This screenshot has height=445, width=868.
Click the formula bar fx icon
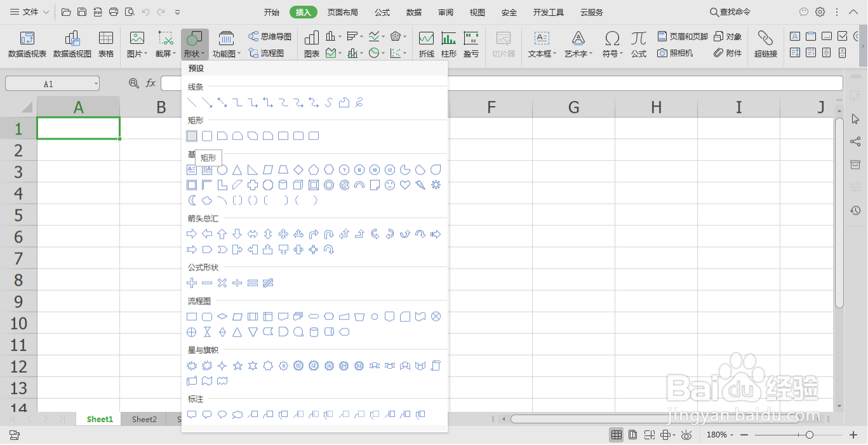(150, 83)
